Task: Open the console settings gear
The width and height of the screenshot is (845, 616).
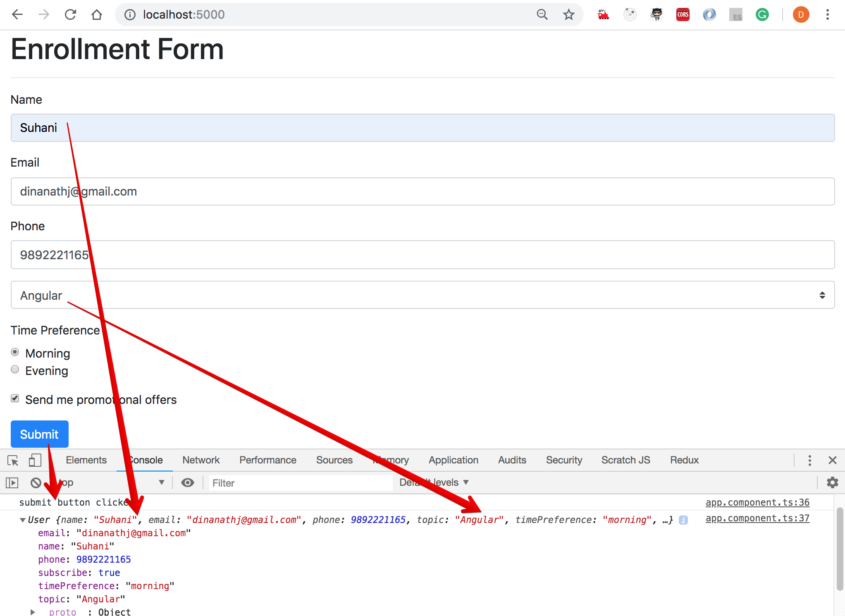Action: [x=832, y=482]
